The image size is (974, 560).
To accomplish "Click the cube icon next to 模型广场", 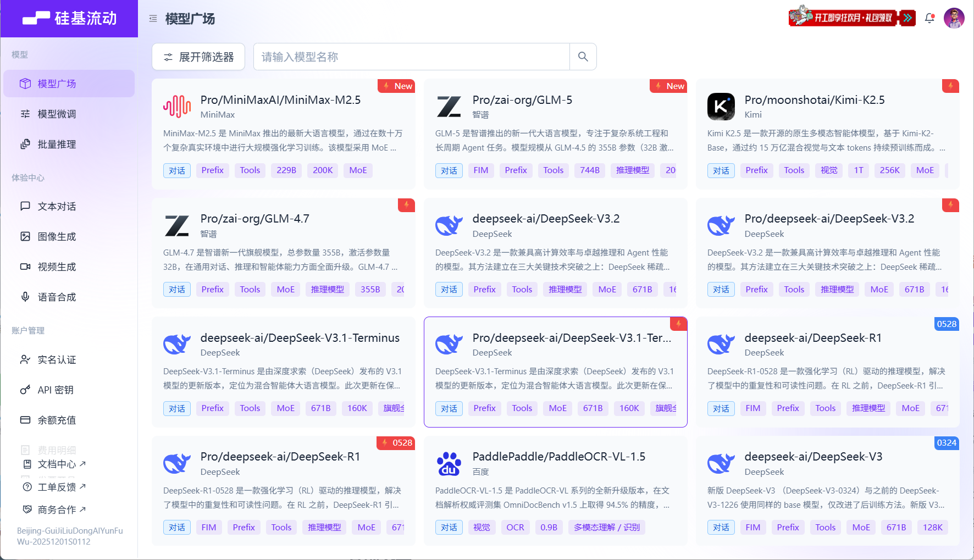I will (x=25, y=84).
